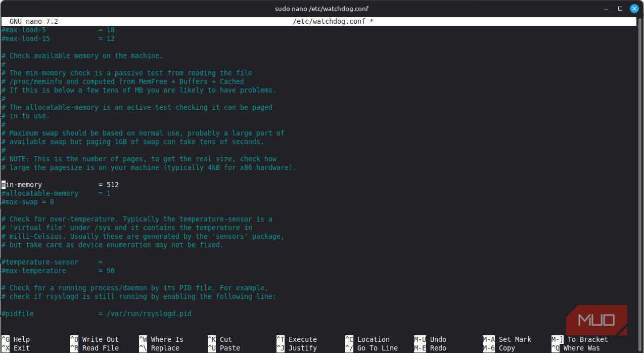Click the "GNU nano 7.2" header text
This screenshot has height=353, width=644.
coord(34,21)
